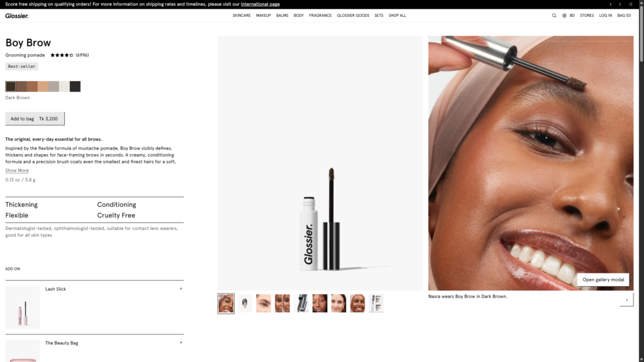Expand description with Show More
The height and width of the screenshot is (362, 644).
(x=17, y=170)
